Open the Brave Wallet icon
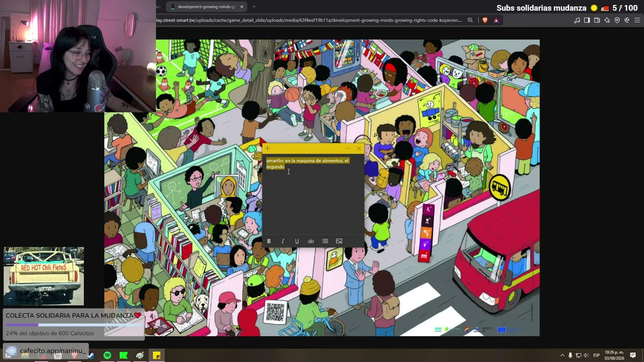This screenshot has height=362, width=644. [x=597, y=20]
